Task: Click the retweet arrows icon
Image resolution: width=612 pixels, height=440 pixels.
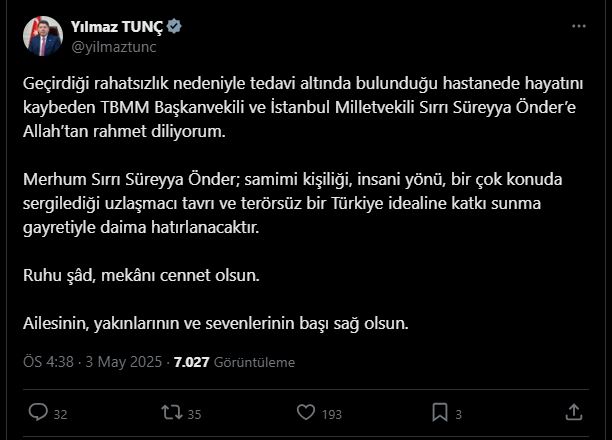Action: click(171, 412)
